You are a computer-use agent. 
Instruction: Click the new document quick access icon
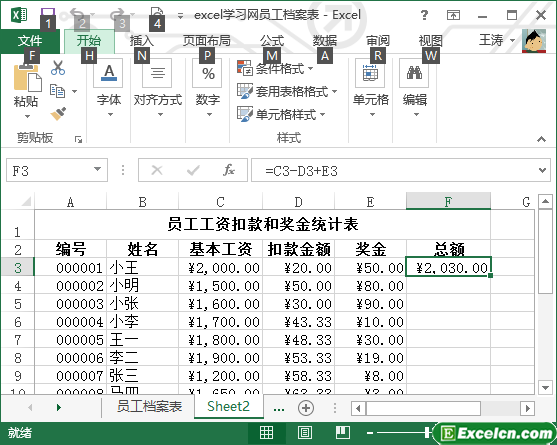(157, 14)
